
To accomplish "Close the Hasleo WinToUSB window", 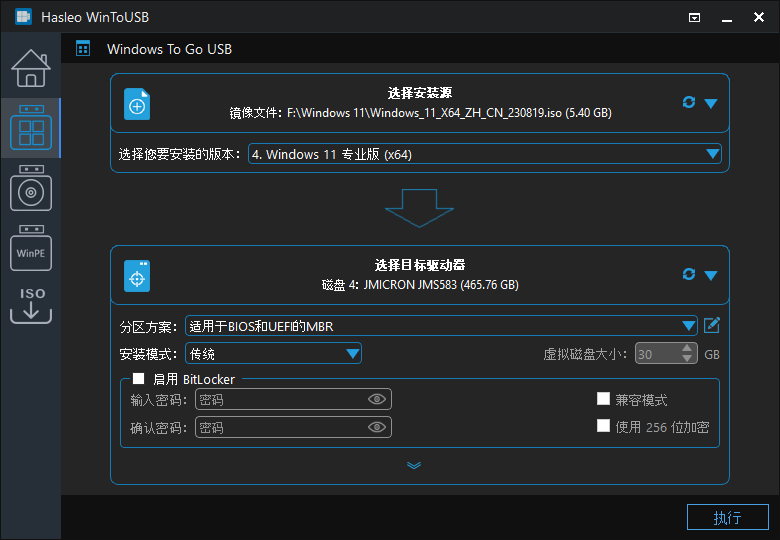I will pyautogui.click(x=759, y=17).
